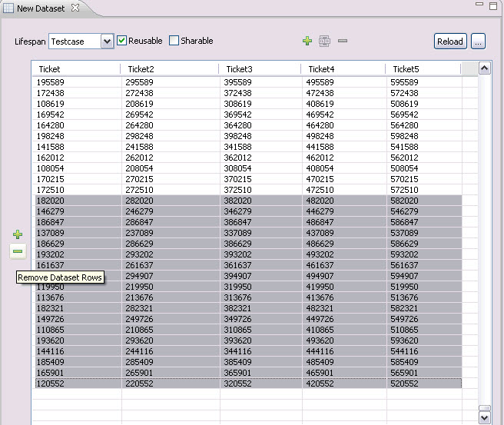Click cell 410865 in Ticket4 column
504x425 pixels.
pos(344,330)
